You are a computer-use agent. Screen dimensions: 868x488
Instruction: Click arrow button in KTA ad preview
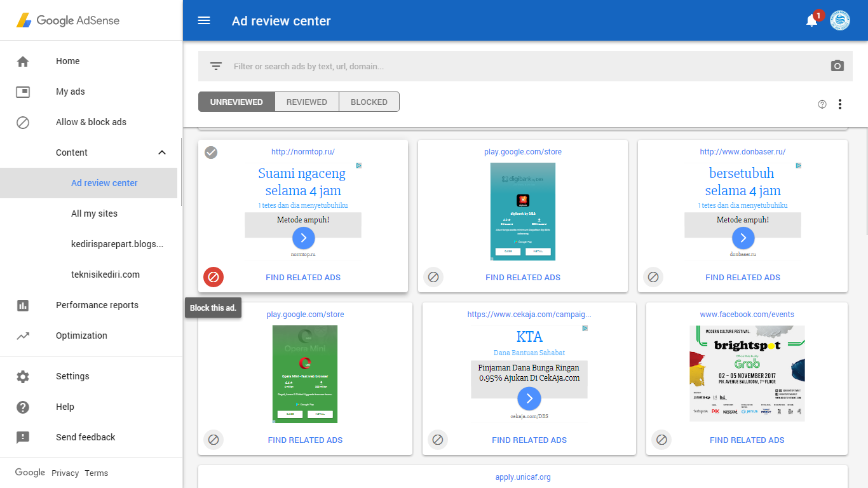click(529, 398)
